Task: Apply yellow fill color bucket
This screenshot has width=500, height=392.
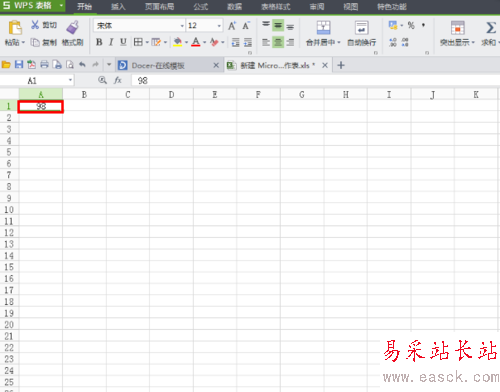Action: [x=178, y=42]
